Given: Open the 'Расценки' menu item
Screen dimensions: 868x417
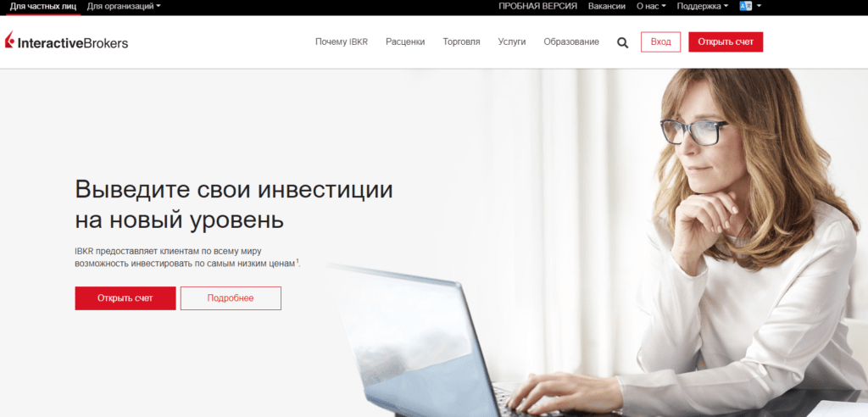Looking at the screenshot, I should click(405, 42).
